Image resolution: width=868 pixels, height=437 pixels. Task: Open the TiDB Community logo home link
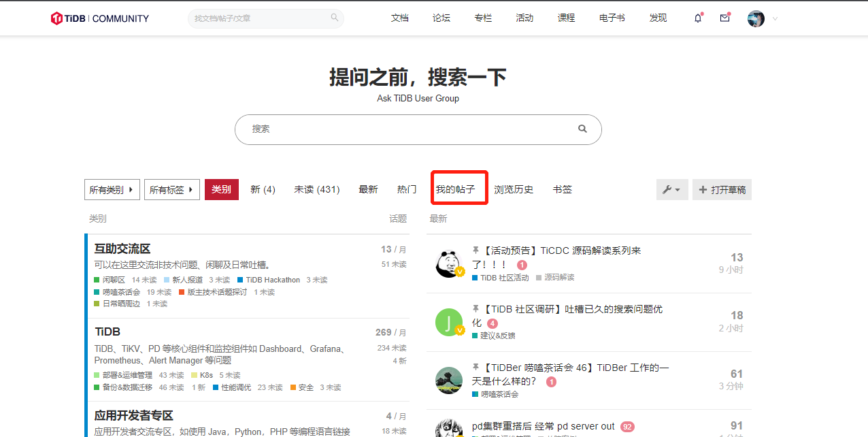pos(100,18)
